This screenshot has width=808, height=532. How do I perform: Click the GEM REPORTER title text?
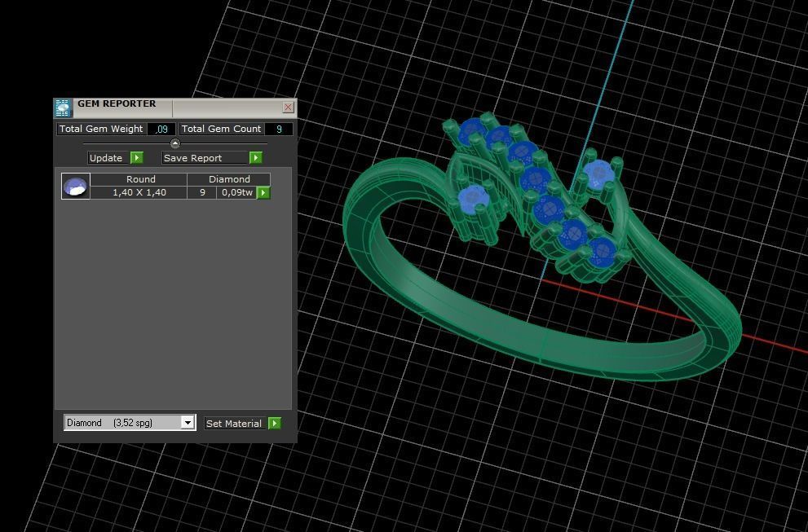[x=117, y=103]
